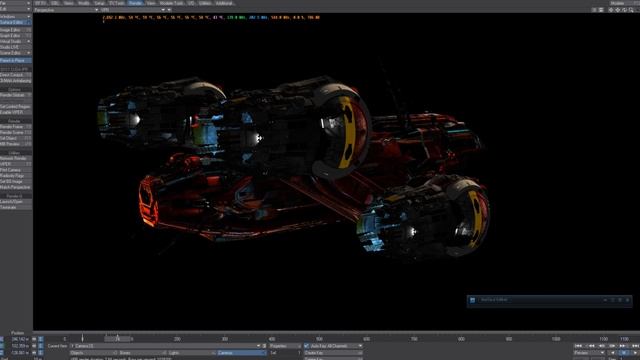This screenshot has width=640, height=360.
Task: Open the item Properties panel
Action: pos(285,346)
